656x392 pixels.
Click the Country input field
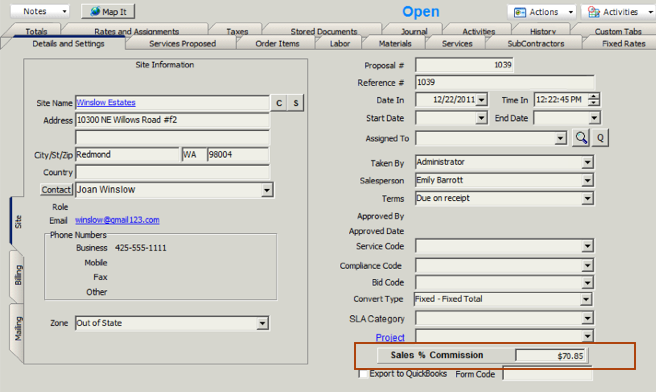172,172
